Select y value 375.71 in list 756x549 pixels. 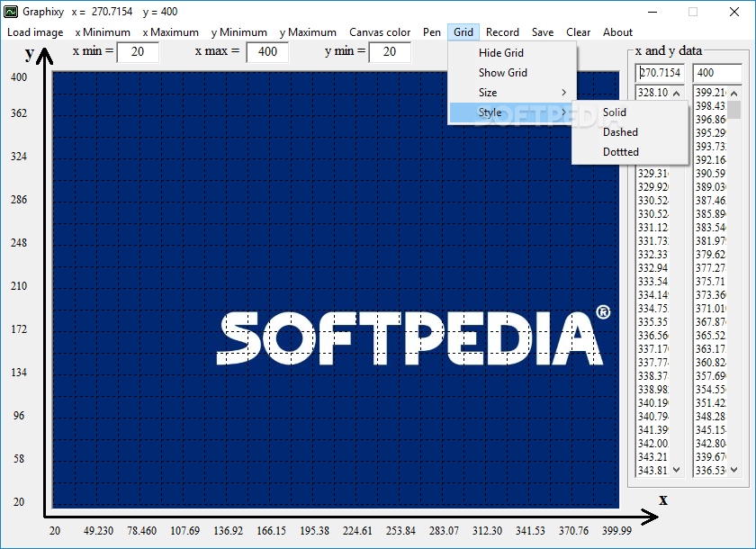711,282
